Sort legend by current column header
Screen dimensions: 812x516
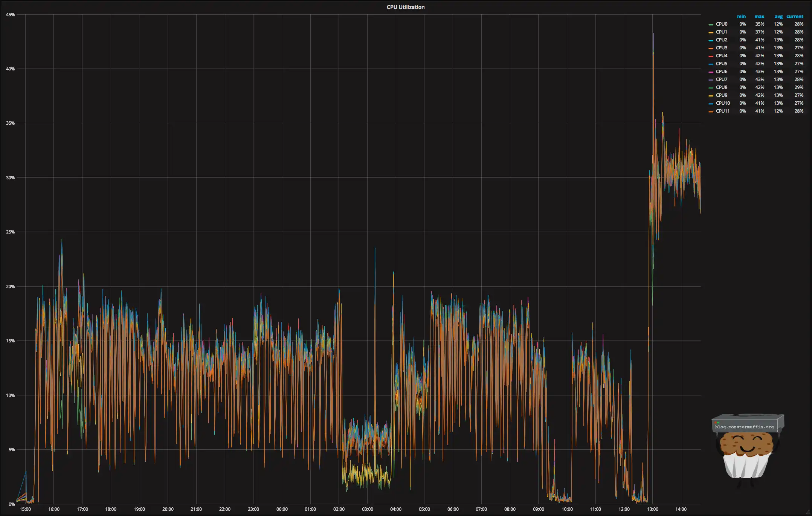tap(795, 17)
